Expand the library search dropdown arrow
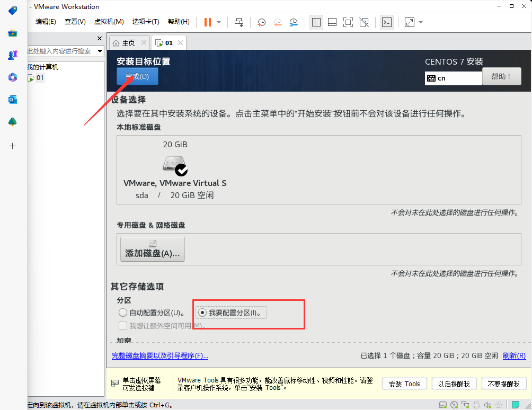532x410 pixels. pos(100,51)
